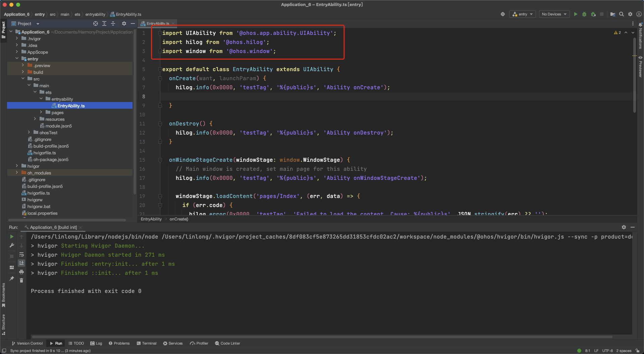The height and width of the screenshot is (354, 644).
Task: Collapse all in Project panel toolbar
Action: tap(113, 23)
